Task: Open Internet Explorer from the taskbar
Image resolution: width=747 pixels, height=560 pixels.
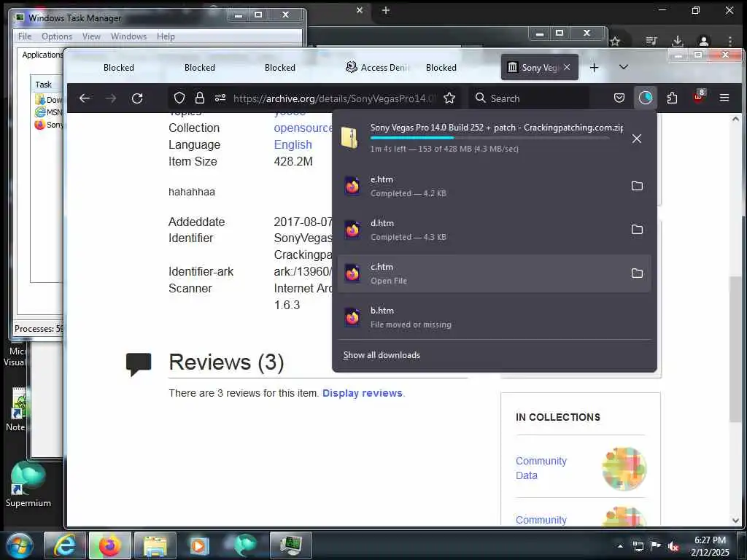Action: 64,545
